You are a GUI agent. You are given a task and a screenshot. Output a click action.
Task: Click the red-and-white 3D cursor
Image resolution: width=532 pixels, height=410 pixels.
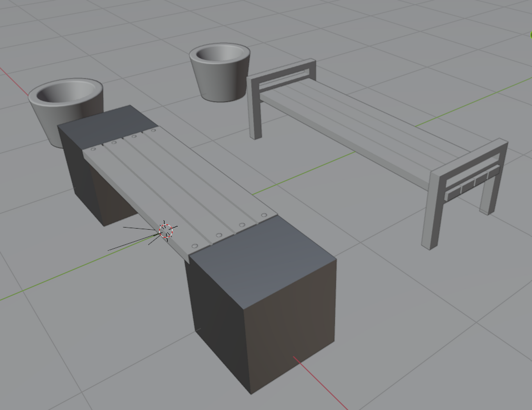166,230
